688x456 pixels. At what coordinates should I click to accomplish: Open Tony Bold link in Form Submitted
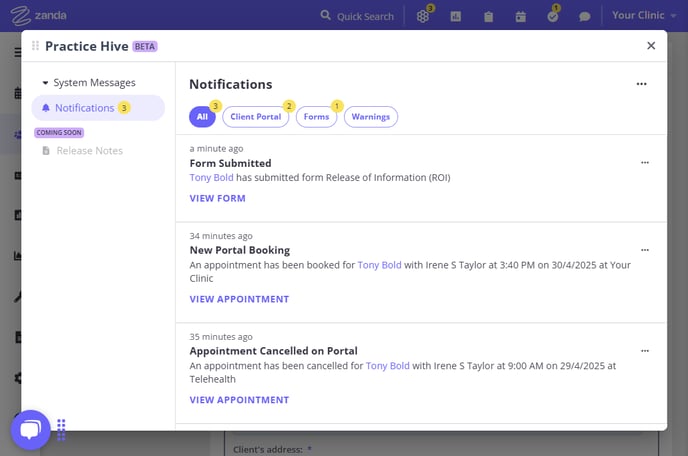click(x=211, y=177)
